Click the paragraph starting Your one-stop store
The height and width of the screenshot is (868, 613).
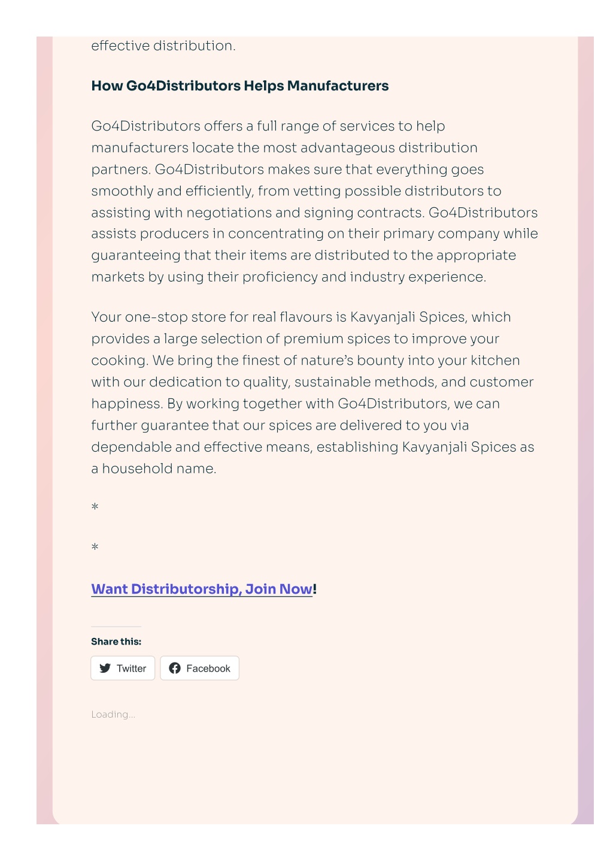312,392
